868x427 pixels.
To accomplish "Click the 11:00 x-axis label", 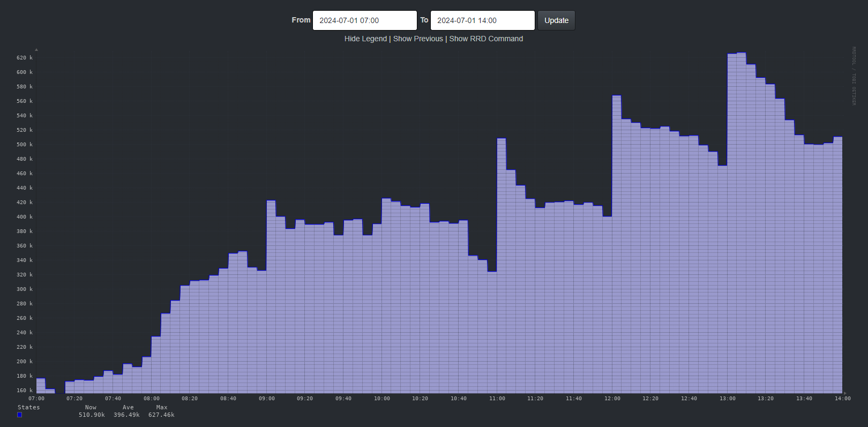I will tap(497, 399).
